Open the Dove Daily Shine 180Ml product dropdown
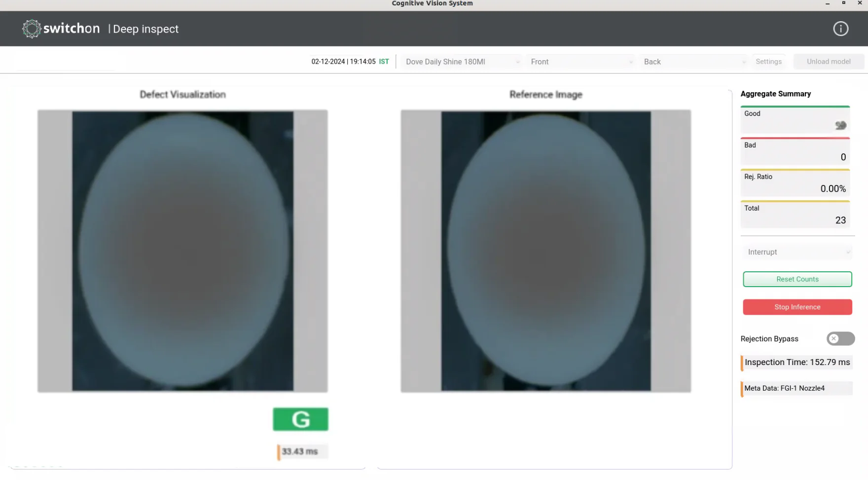The width and height of the screenshot is (868, 480). tap(461, 61)
